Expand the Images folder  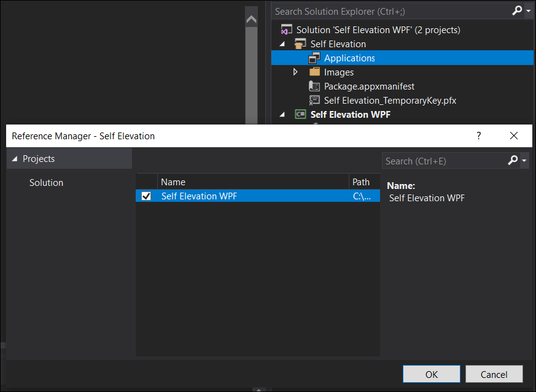[295, 72]
